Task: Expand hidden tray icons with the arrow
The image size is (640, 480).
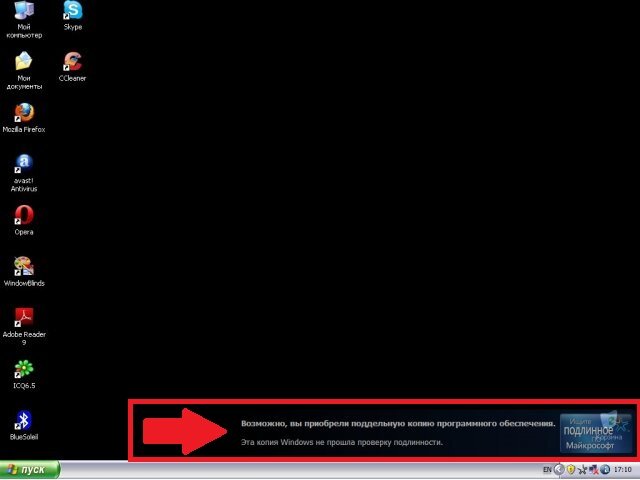Action: (559, 469)
